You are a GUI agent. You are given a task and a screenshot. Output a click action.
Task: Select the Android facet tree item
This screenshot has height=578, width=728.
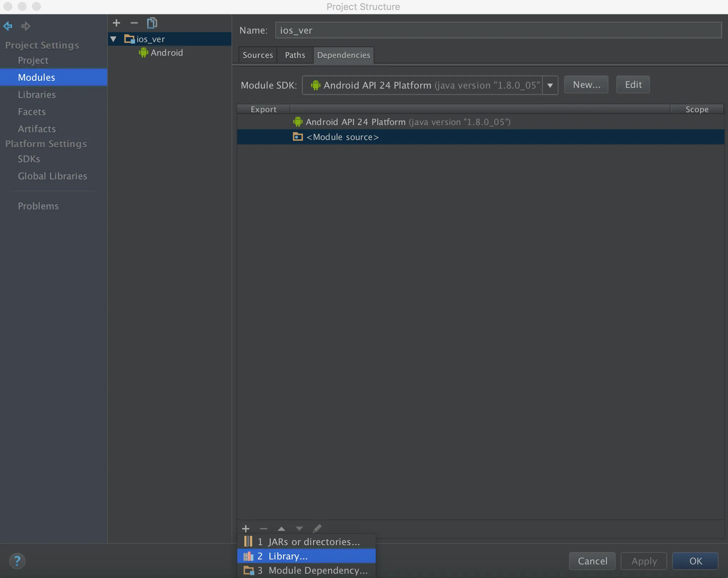[166, 53]
